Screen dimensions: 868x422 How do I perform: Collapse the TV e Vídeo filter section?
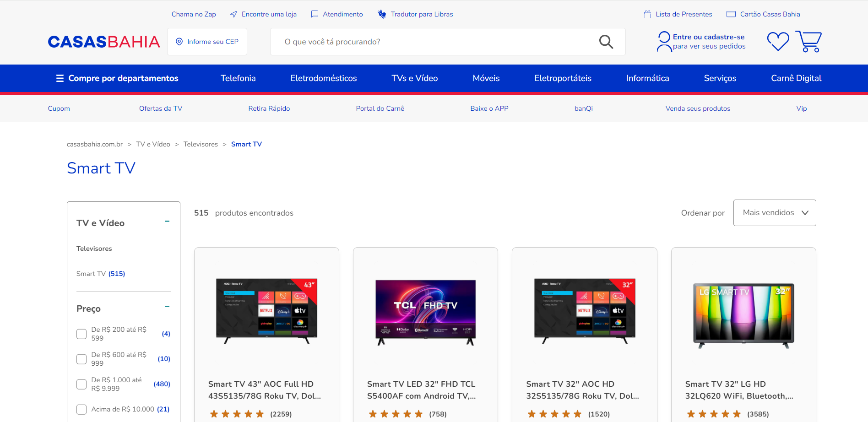click(167, 222)
